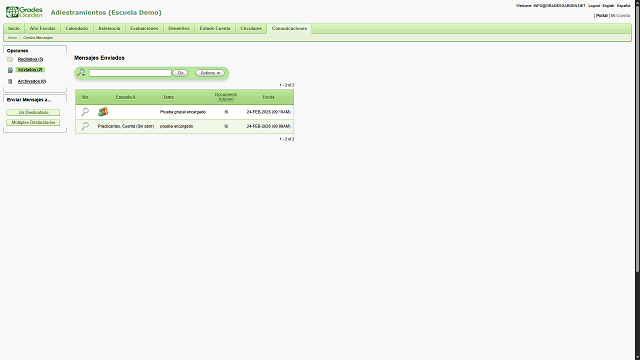Screen dimensions: 640x360
Task: Open the Año Escolar tab
Action: tap(42, 28)
